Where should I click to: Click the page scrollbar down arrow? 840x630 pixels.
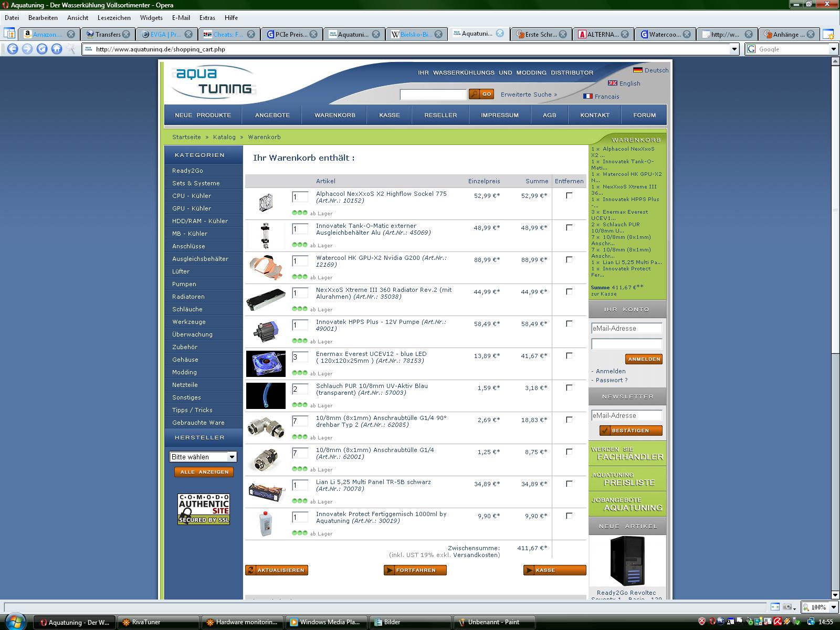pyautogui.click(x=835, y=595)
